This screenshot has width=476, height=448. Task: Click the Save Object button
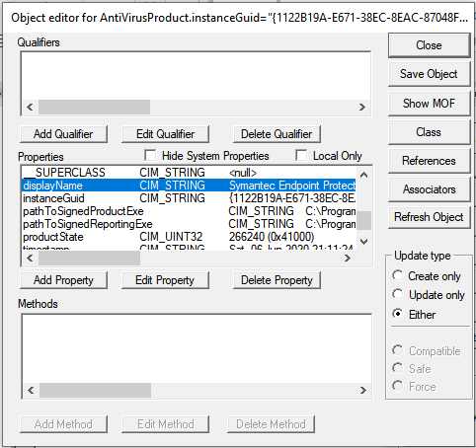[429, 74]
